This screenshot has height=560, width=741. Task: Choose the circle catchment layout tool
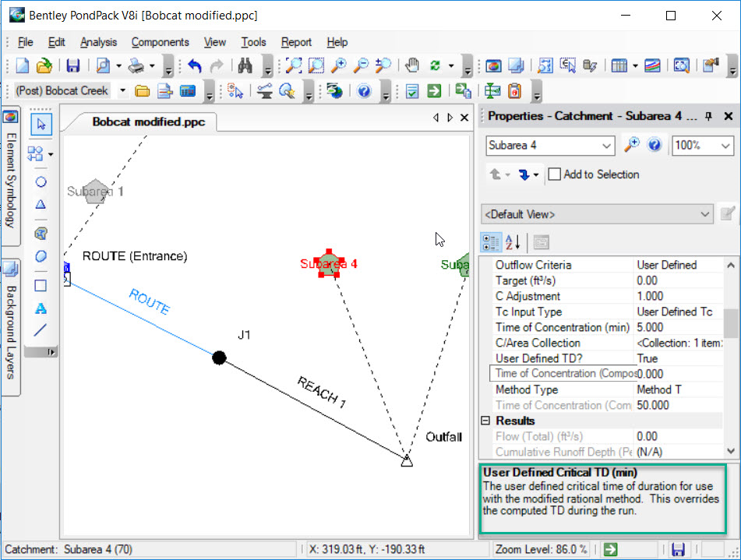41,182
